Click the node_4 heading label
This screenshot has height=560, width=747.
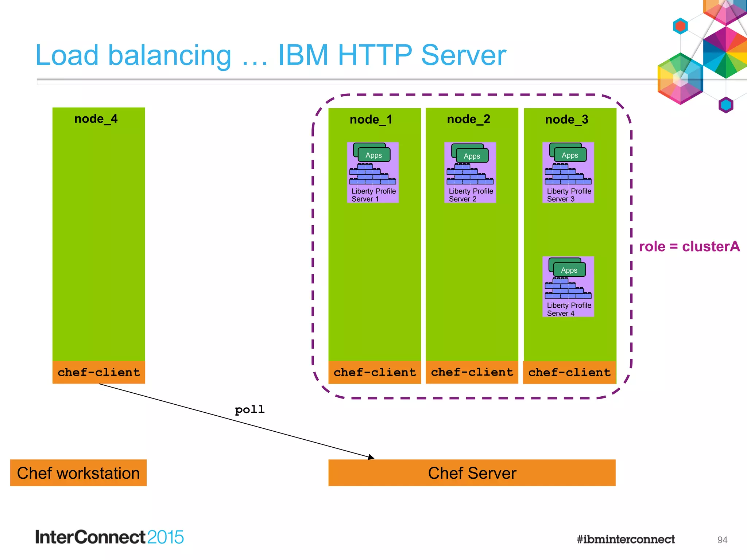[x=96, y=119]
